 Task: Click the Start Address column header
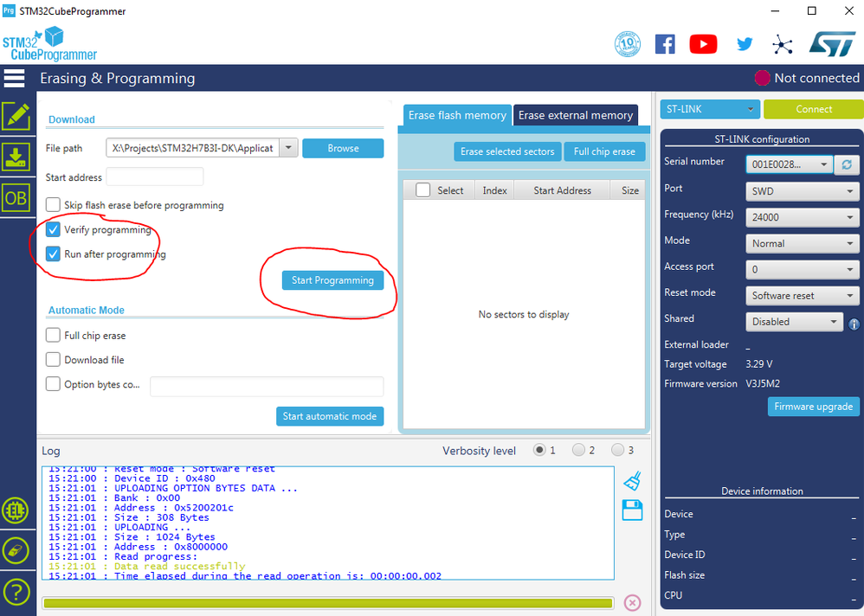coord(562,190)
